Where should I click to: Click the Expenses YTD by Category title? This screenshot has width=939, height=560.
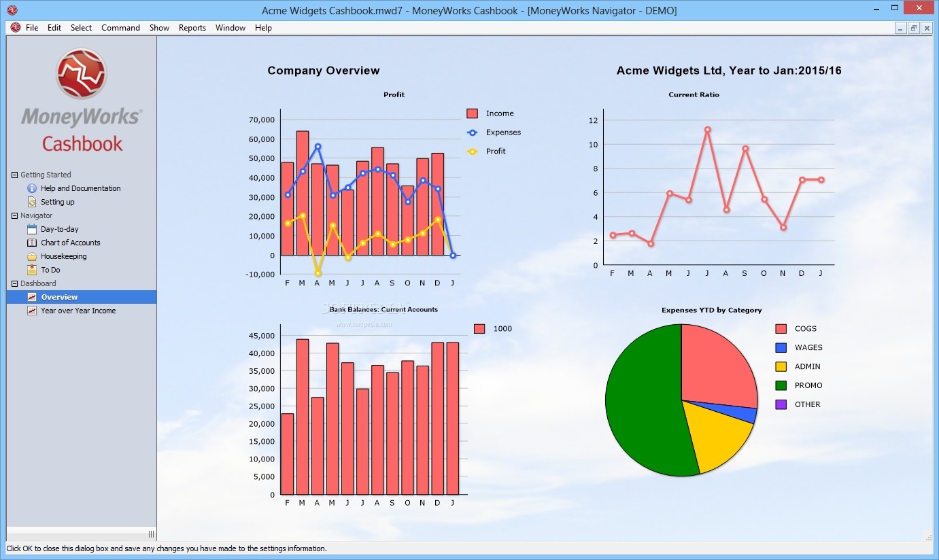point(711,311)
